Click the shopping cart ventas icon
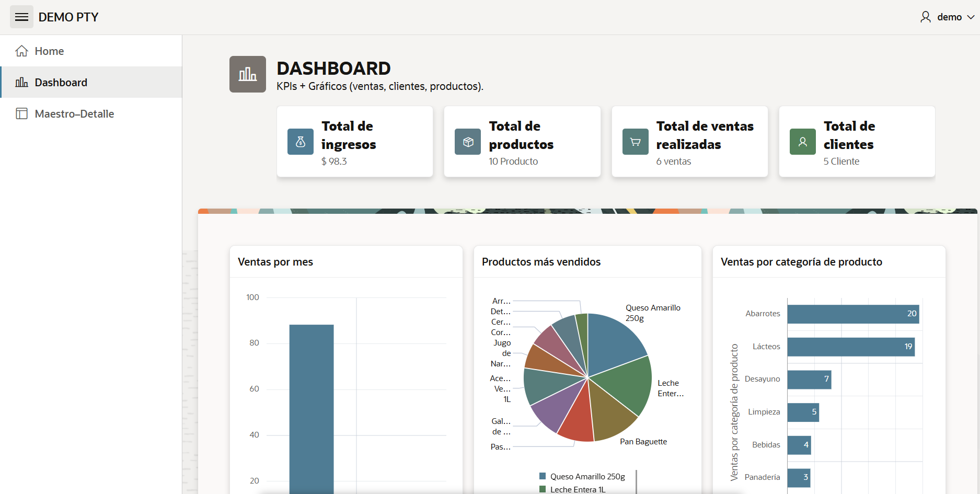 pyautogui.click(x=635, y=142)
